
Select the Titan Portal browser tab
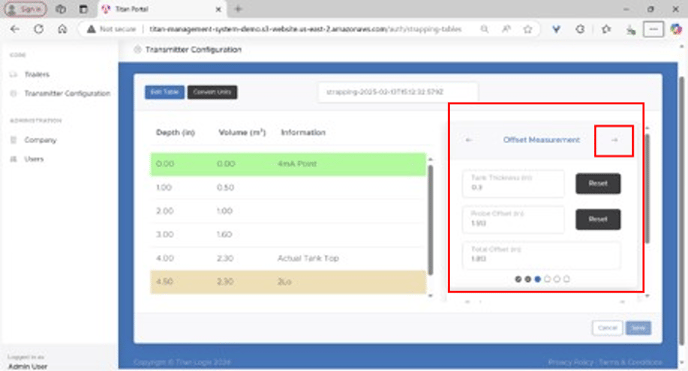160,9
